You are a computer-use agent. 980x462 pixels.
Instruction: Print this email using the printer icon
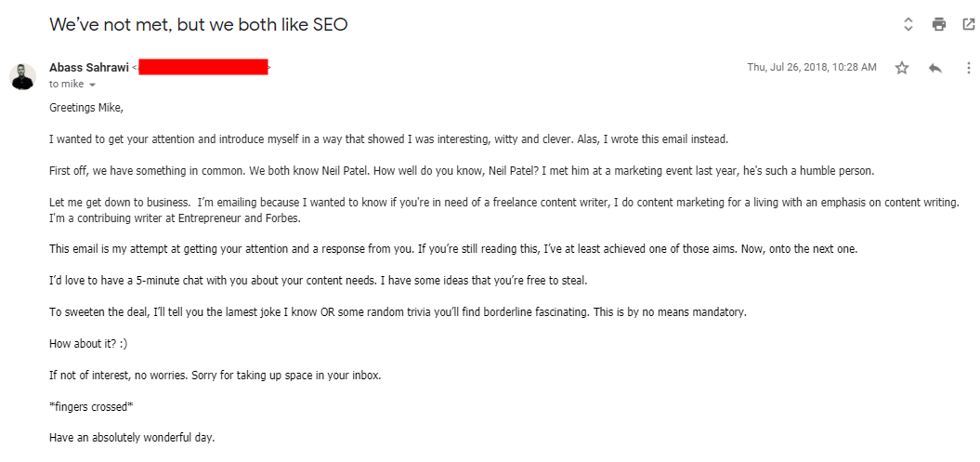click(x=939, y=25)
